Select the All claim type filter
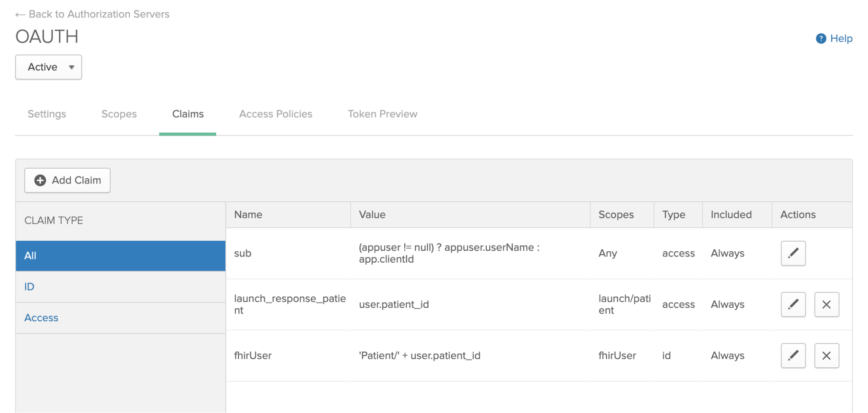This screenshot has height=413, width=868. click(x=30, y=256)
